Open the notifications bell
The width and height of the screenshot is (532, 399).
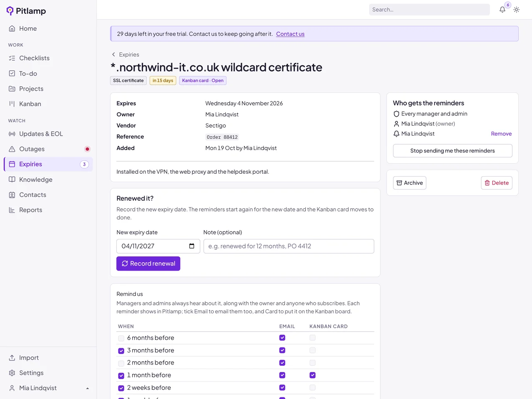502,10
